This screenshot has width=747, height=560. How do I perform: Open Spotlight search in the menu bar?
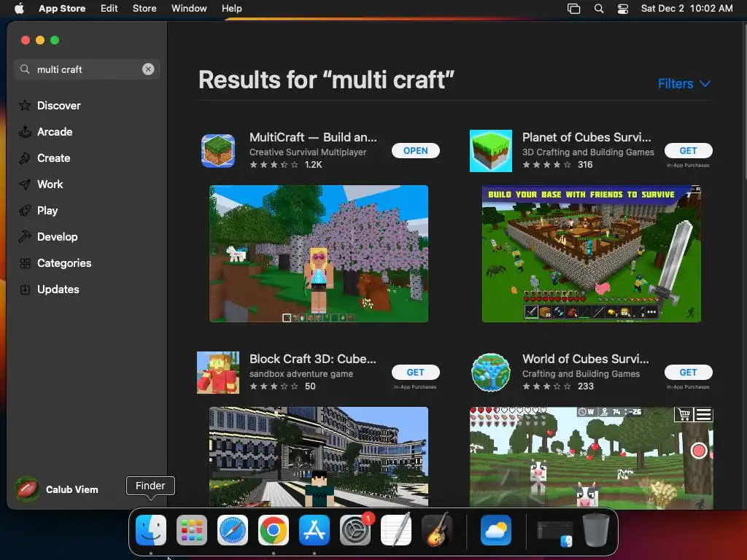(599, 9)
